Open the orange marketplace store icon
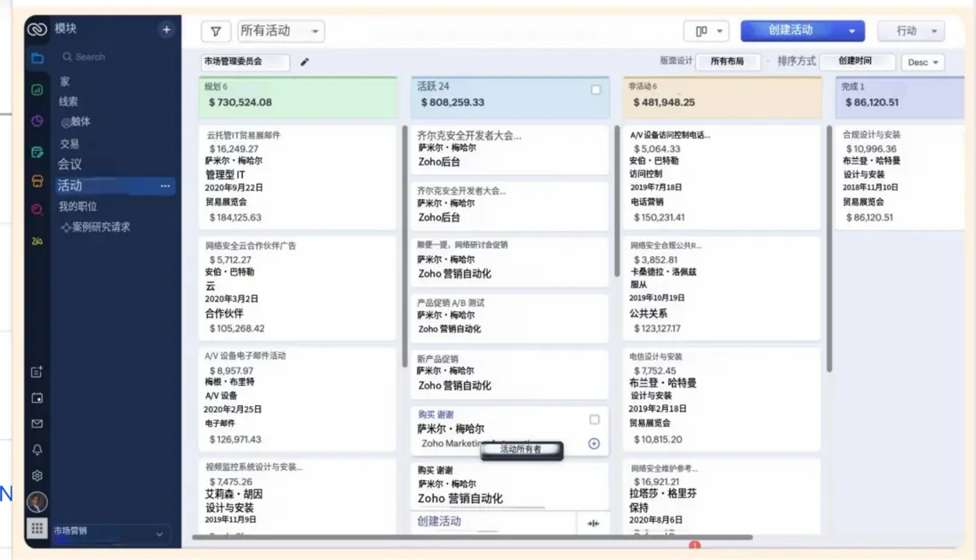 pos(37,181)
